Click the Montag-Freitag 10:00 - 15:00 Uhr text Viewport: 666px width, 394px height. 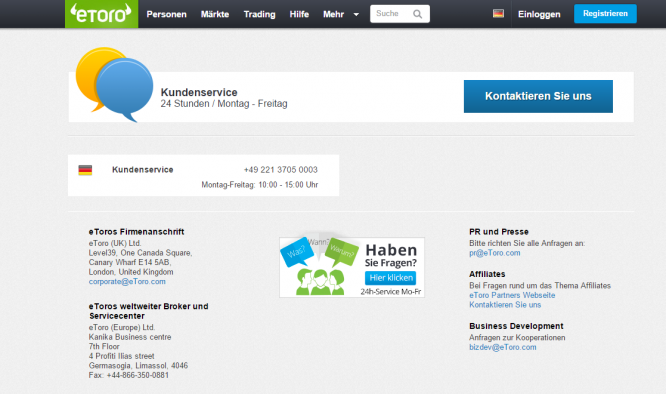tap(260, 185)
